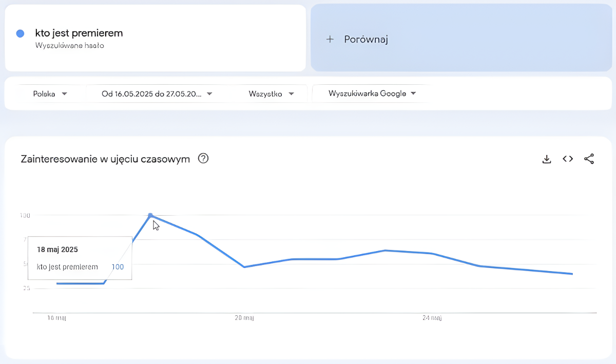Click the line's last point on right
Viewport: 616px width, 364px height.
click(572, 274)
